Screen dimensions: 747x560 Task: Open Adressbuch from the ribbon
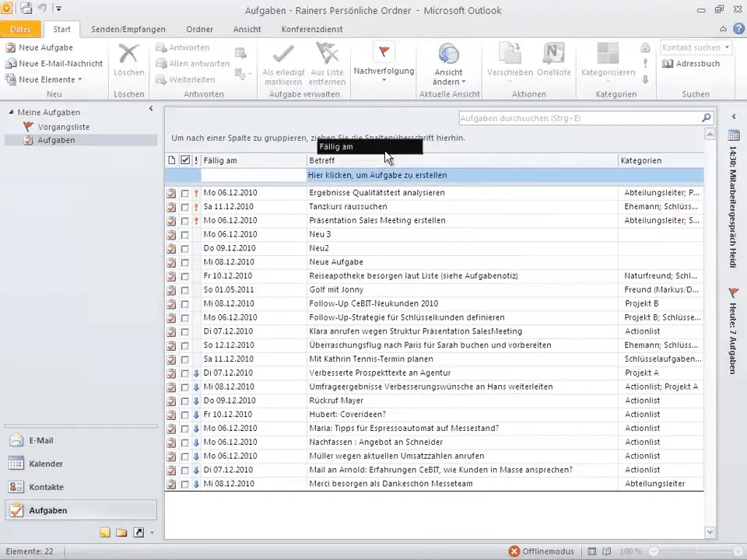pyautogui.click(x=691, y=64)
